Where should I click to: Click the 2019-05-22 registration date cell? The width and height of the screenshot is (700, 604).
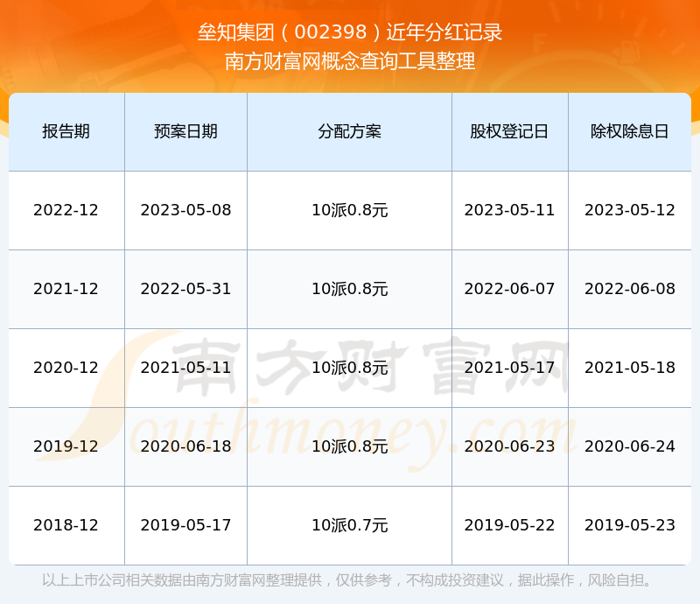coord(509,525)
